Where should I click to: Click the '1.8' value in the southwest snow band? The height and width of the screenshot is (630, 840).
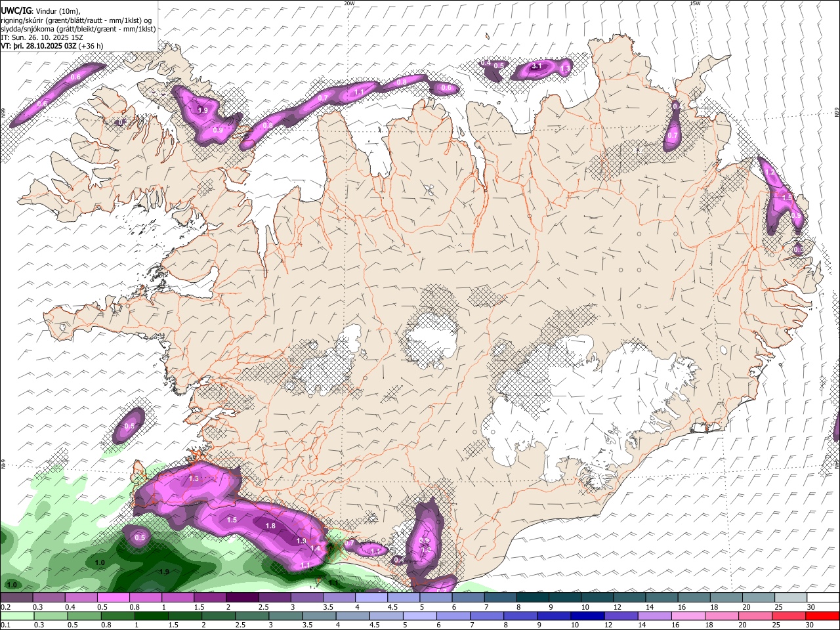pos(270,526)
